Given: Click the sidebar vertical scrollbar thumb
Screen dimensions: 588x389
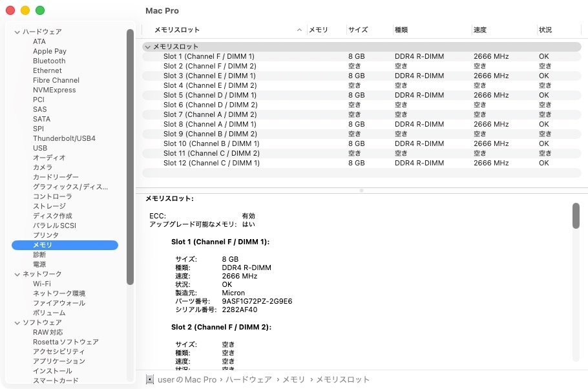Looking at the screenshot, I should 130,157.
